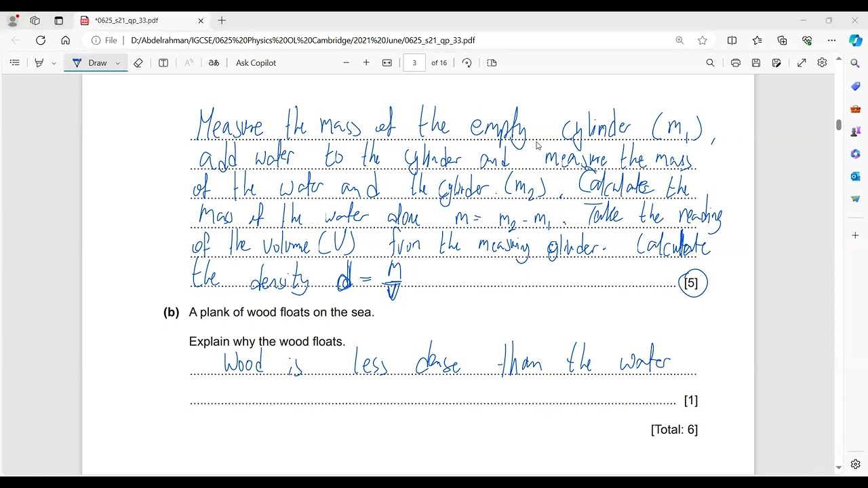Open sidebar Games icon
Image resolution: width=868 pixels, height=488 pixels.
click(855, 131)
